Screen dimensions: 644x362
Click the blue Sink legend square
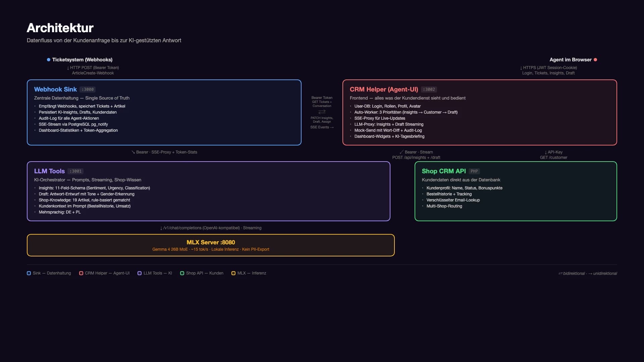(x=29, y=273)
